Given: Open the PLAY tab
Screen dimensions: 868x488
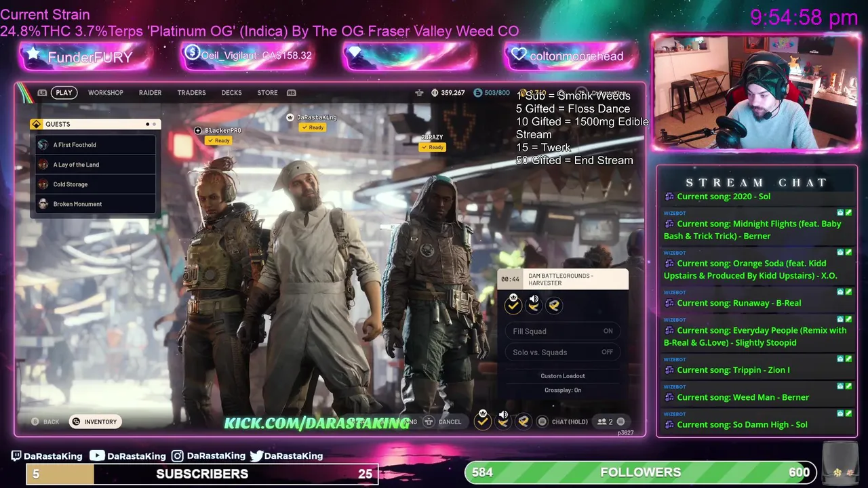Looking at the screenshot, I should [64, 93].
